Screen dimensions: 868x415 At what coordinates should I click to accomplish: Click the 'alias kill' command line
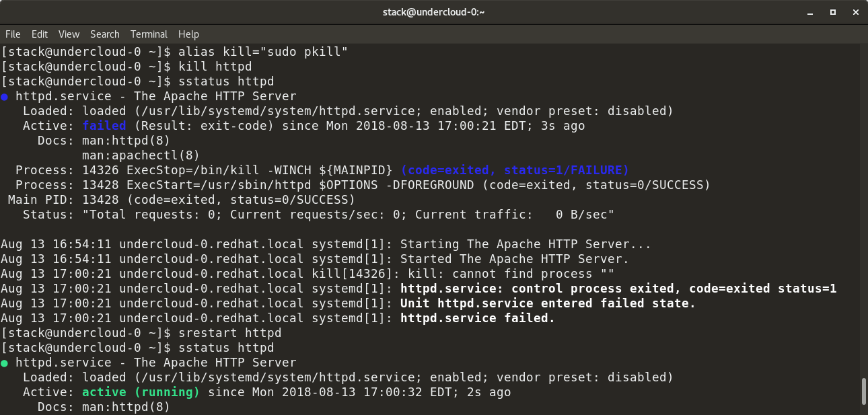(261, 51)
